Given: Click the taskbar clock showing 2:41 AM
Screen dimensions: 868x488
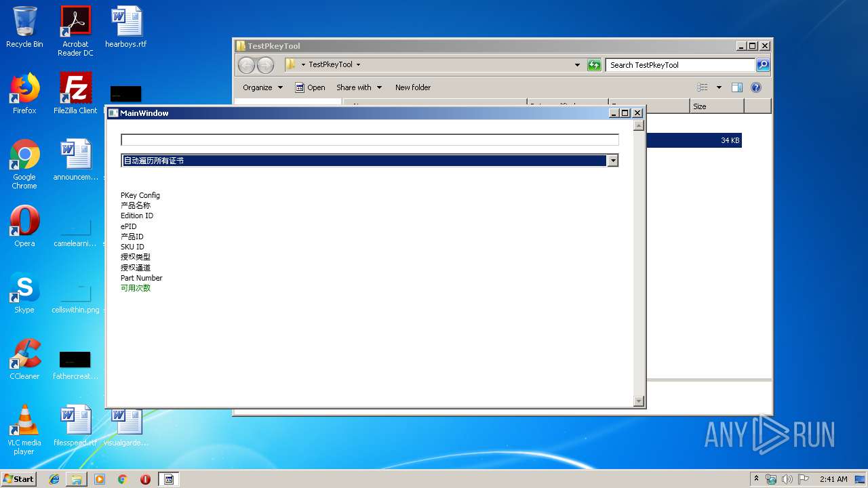Looking at the screenshot, I should [833, 479].
